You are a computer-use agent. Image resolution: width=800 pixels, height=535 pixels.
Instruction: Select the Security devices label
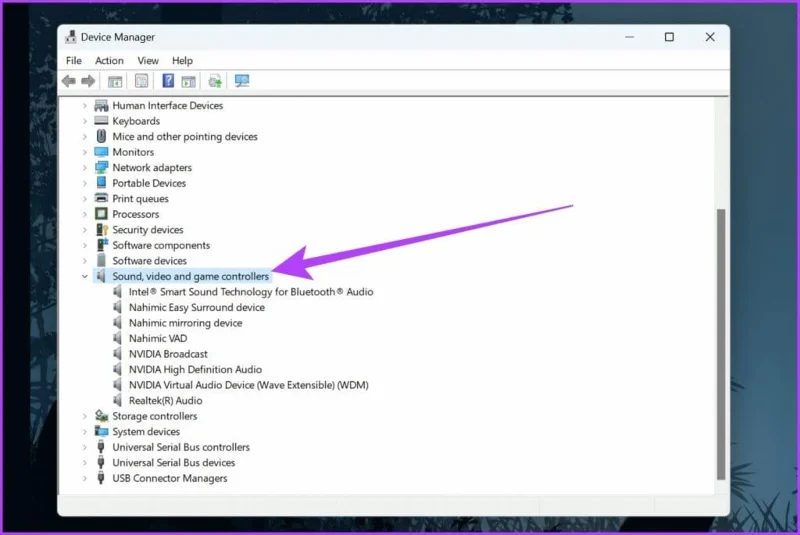(147, 230)
